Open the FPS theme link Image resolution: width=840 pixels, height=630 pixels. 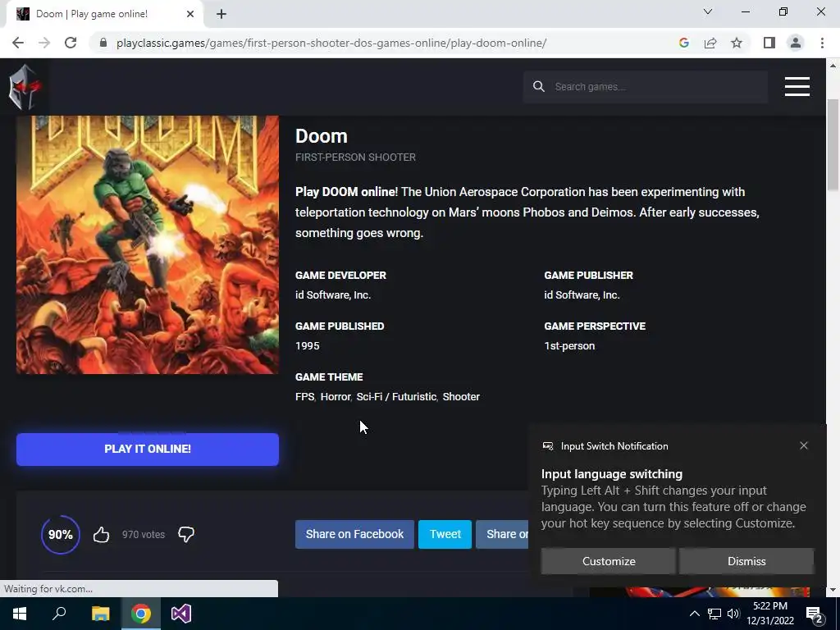(304, 396)
